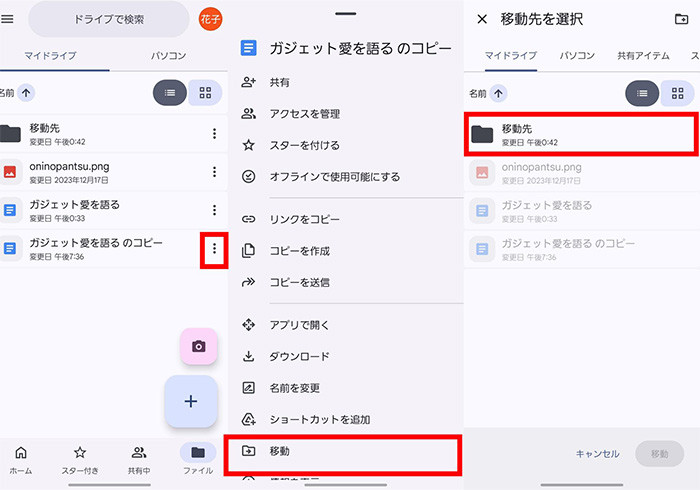Tap the 移動 confirm button
The height and width of the screenshot is (490, 700).
tap(659, 454)
